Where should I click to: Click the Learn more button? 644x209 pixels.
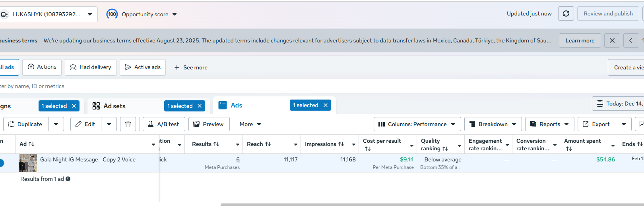tap(580, 40)
